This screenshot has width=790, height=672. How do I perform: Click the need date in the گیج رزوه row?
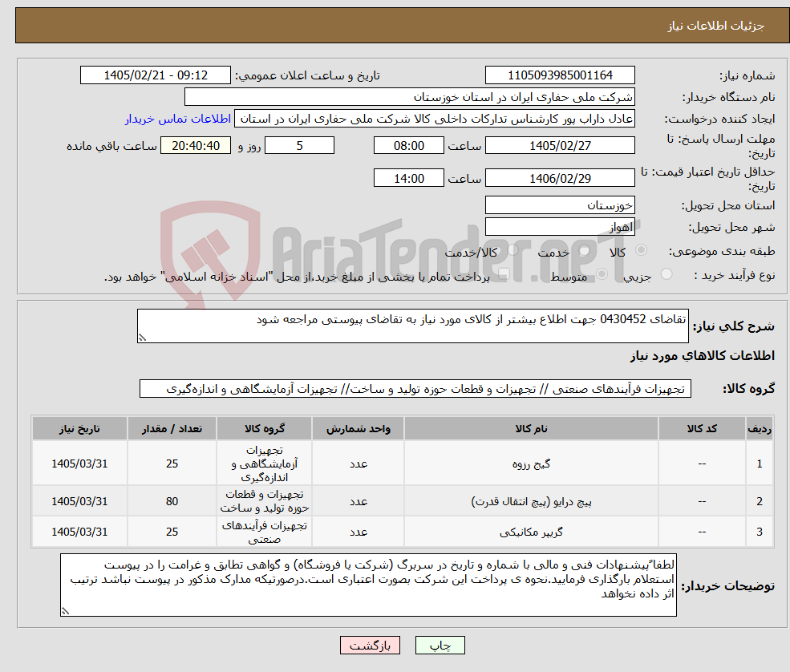[79, 464]
